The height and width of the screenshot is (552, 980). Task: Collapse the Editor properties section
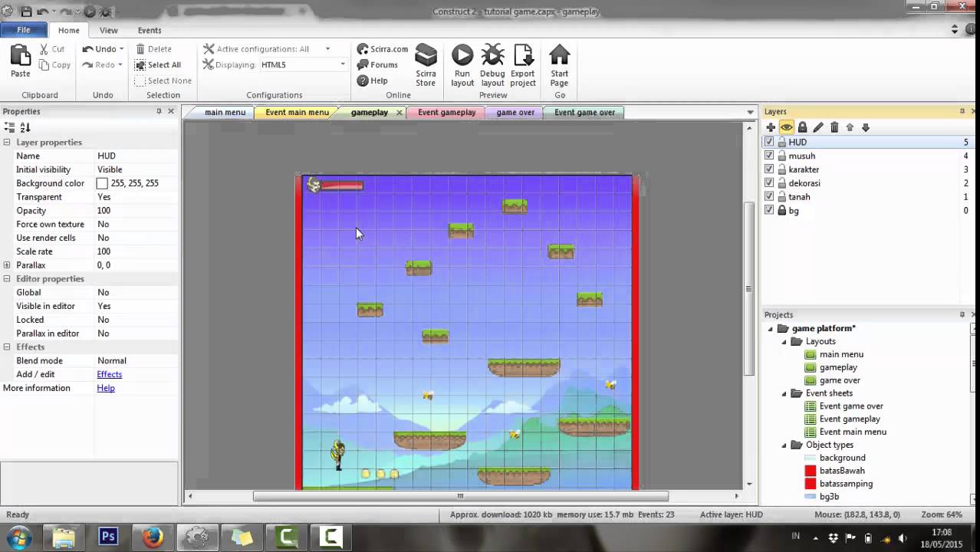[7, 279]
